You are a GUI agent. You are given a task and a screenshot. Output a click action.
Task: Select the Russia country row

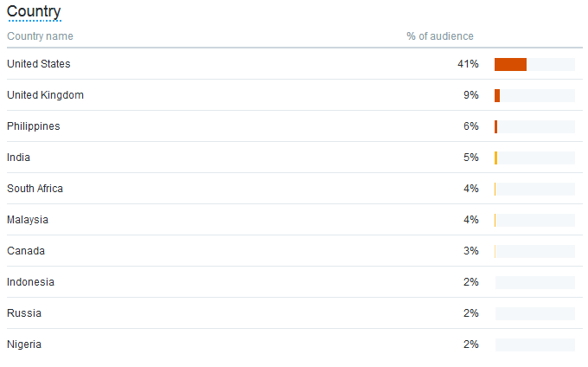click(294, 313)
